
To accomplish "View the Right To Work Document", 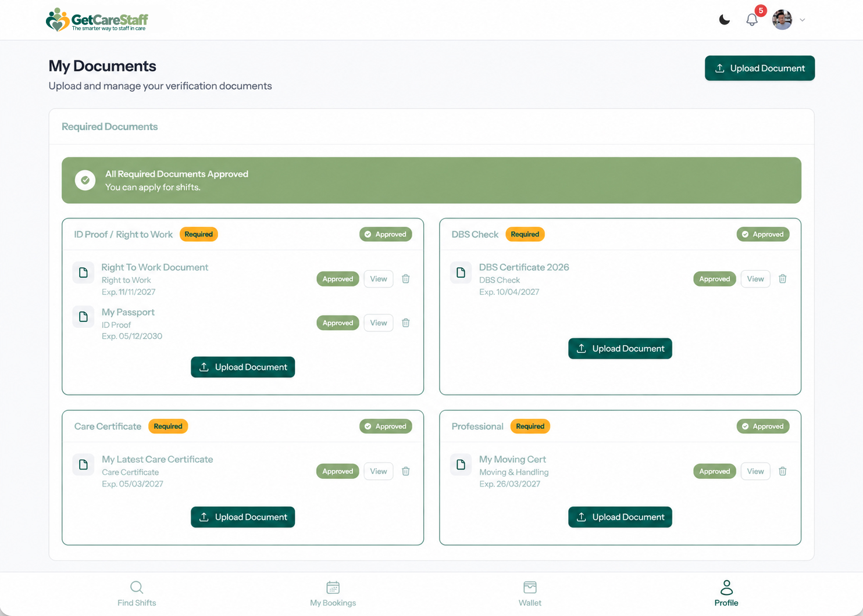I will pos(379,279).
